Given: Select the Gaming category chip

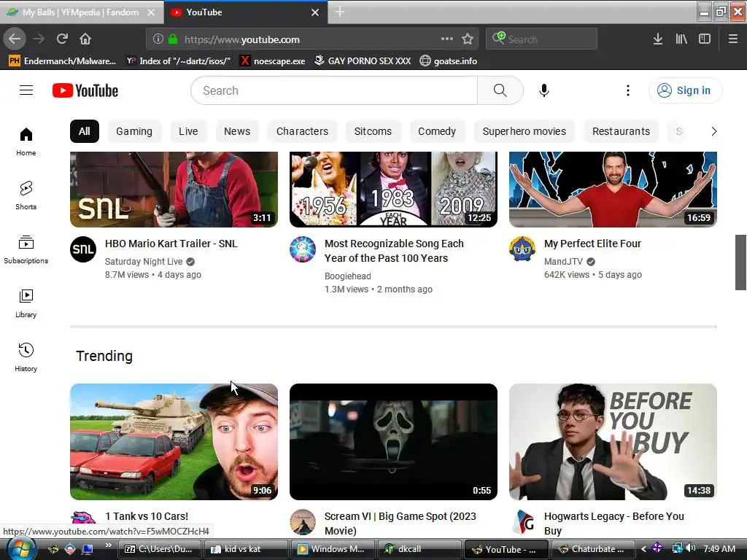Looking at the screenshot, I should (x=134, y=131).
